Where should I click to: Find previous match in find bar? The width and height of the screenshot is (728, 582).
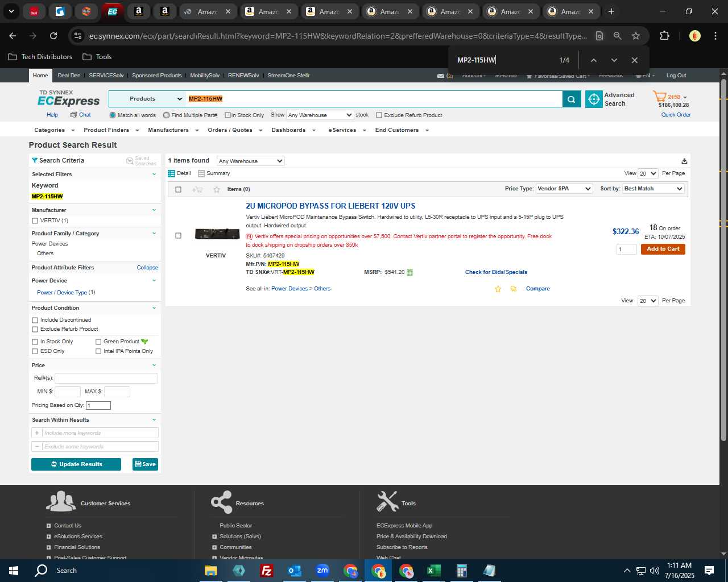coord(593,60)
